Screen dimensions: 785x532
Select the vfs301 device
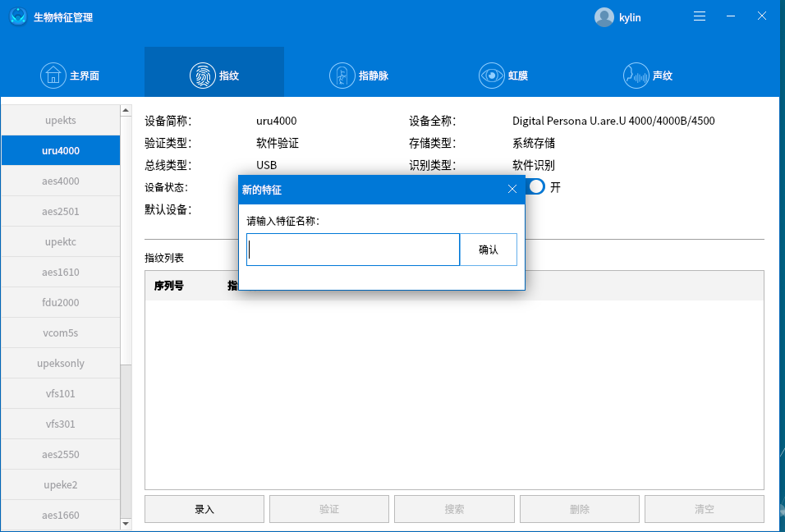pyautogui.click(x=61, y=424)
